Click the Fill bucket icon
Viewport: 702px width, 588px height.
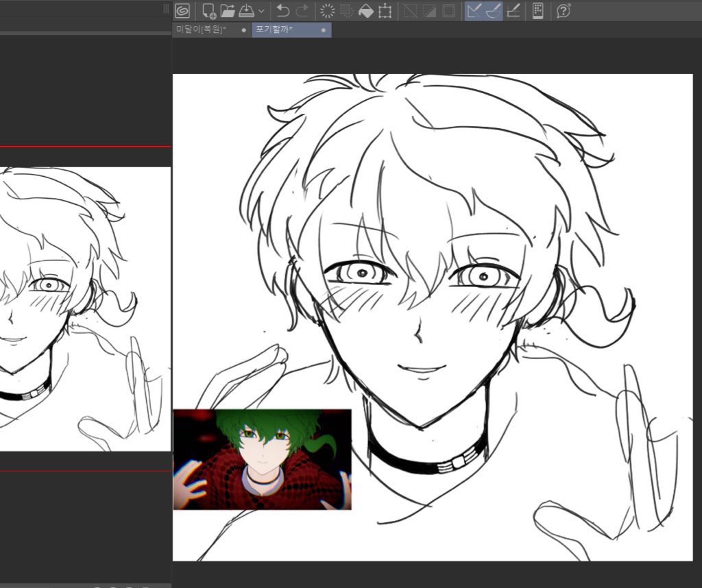point(366,11)
